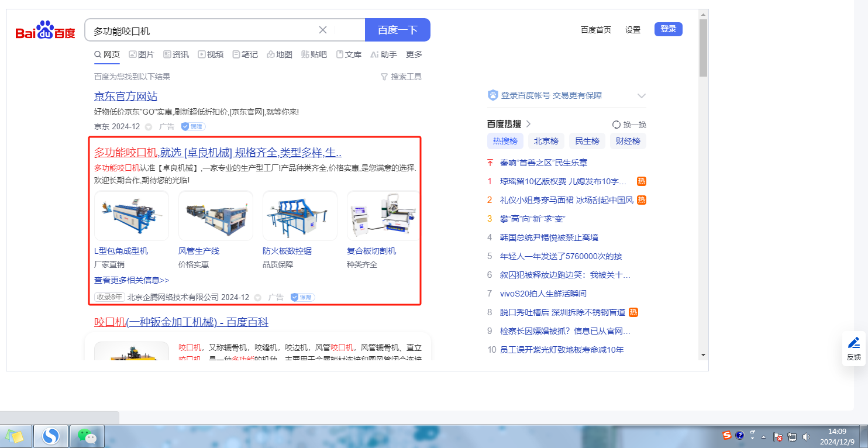Open 搜索工具 filter

[401, 77]
